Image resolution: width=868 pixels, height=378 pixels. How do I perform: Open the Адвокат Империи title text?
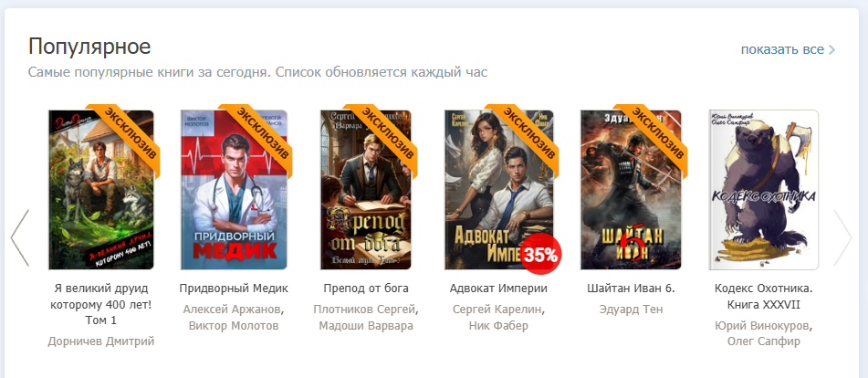498,289
